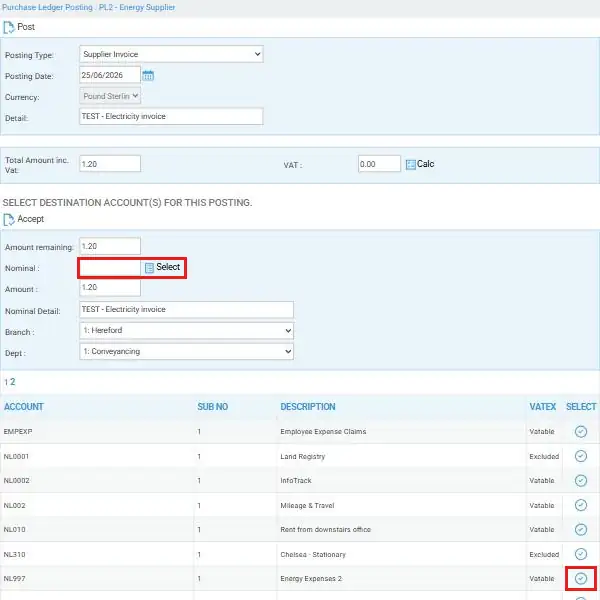Click the SELECT column header
600x600 pixels.
click(581, 407)
